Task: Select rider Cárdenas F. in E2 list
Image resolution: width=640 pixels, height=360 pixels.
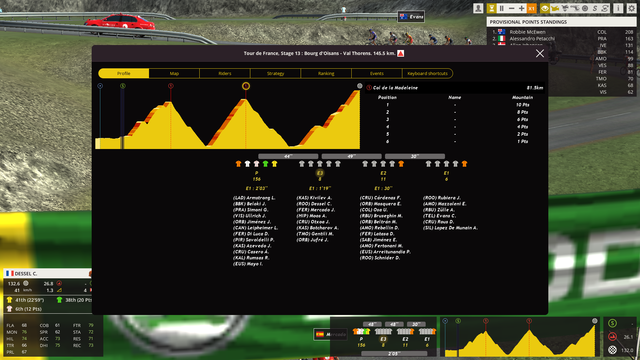Action: pos(380,198)
